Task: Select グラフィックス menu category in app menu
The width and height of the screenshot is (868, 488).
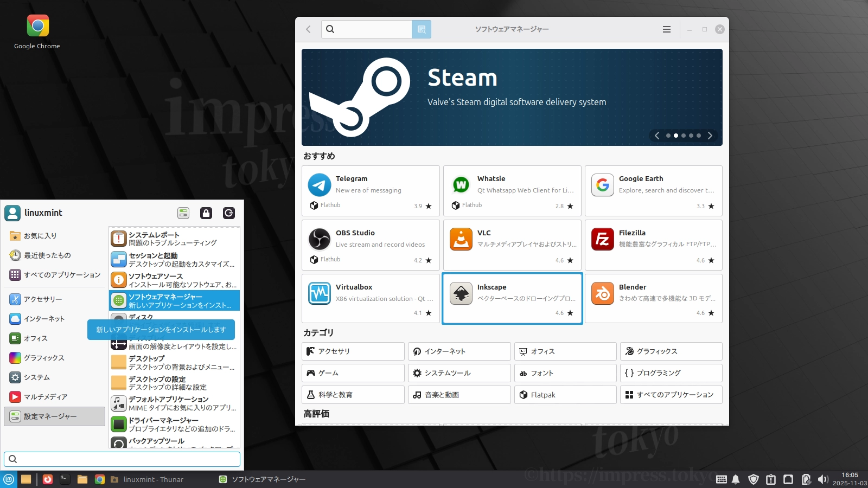Action: click(54, 358)
